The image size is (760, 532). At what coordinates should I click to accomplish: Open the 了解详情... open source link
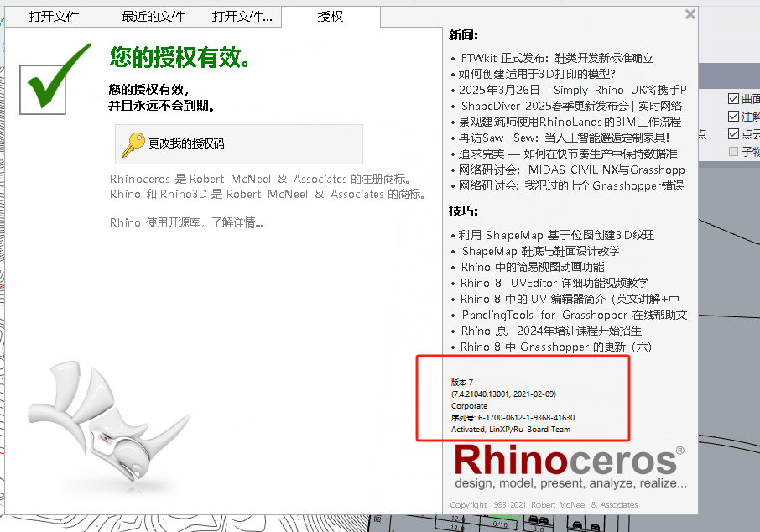coord(237,222)
